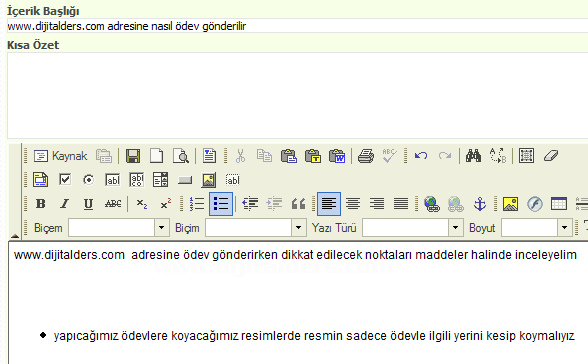This screenshot has width=588, height=364.
Task: Click the Find binoculars icon
Action: [x=473, y=156]
